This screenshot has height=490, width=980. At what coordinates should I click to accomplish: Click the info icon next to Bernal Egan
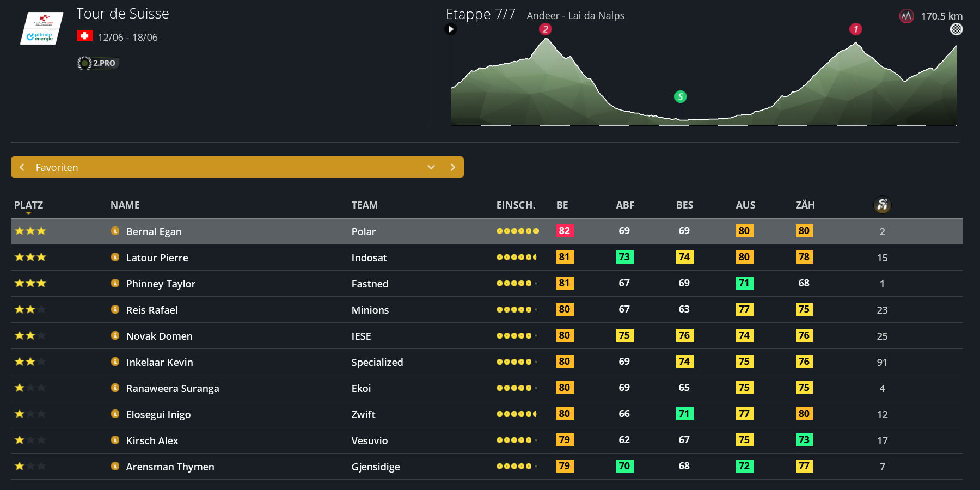click(115, 231)
